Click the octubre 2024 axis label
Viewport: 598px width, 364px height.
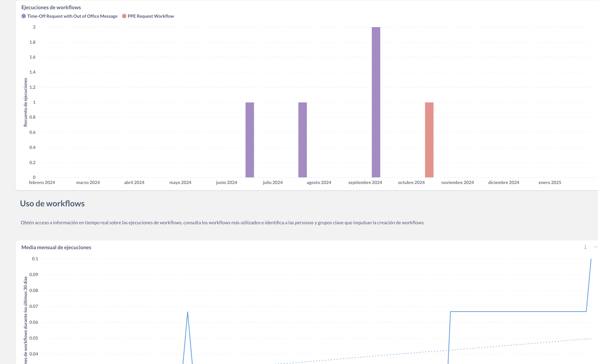[411, 183]
